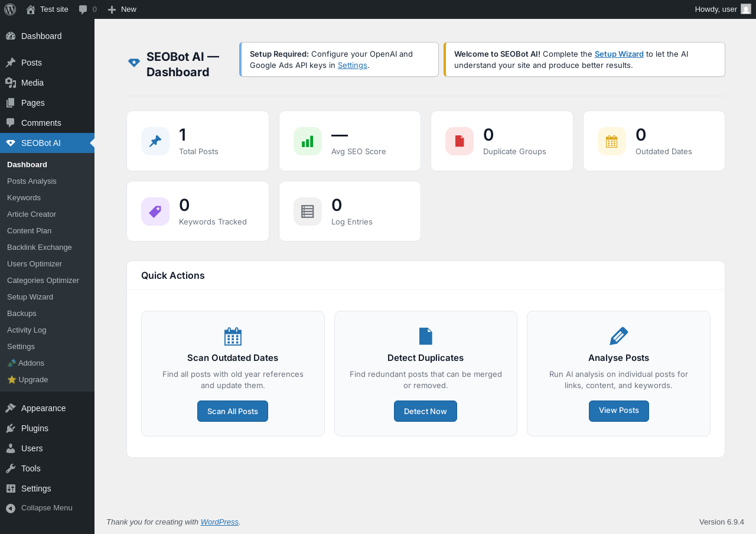The width and height of the screenshot is (756, 534).
Task: Click the Analyse Posts pencil icon
Action: [618, 336]
